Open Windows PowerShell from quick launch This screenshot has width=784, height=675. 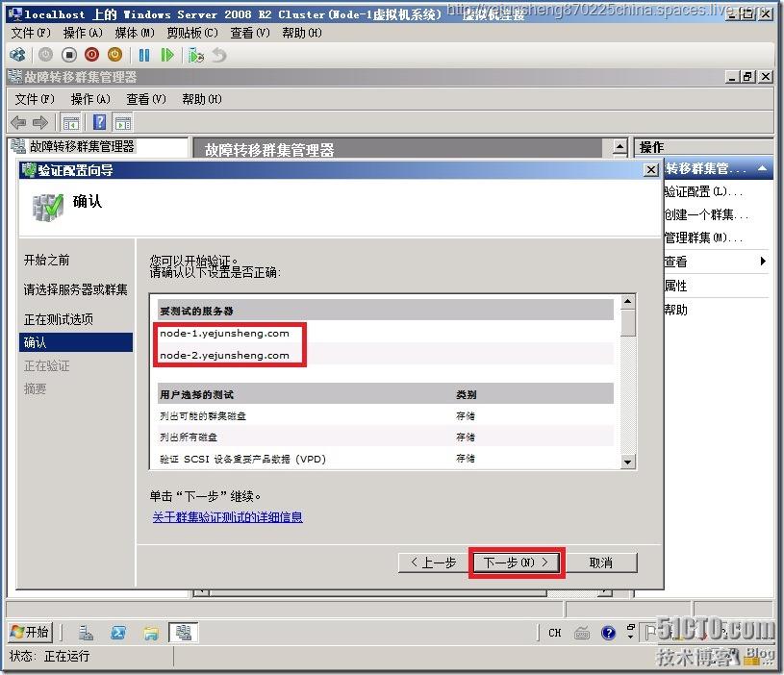[118, 633]
